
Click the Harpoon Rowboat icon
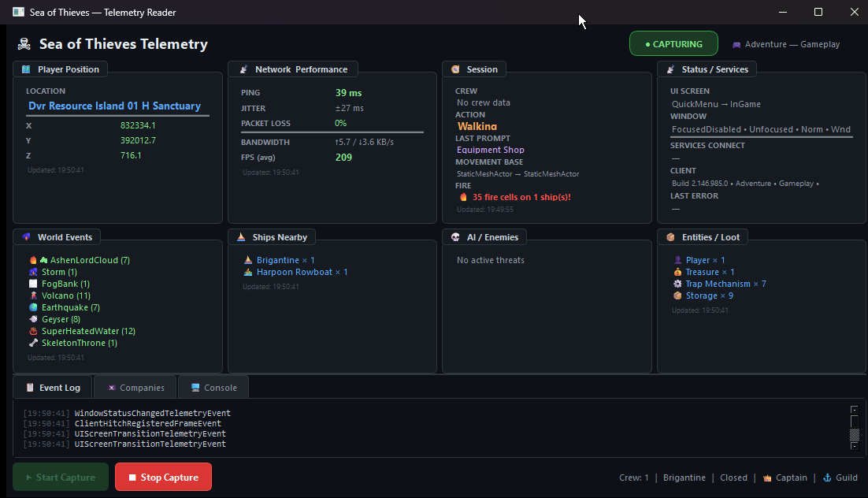[248, 272]
